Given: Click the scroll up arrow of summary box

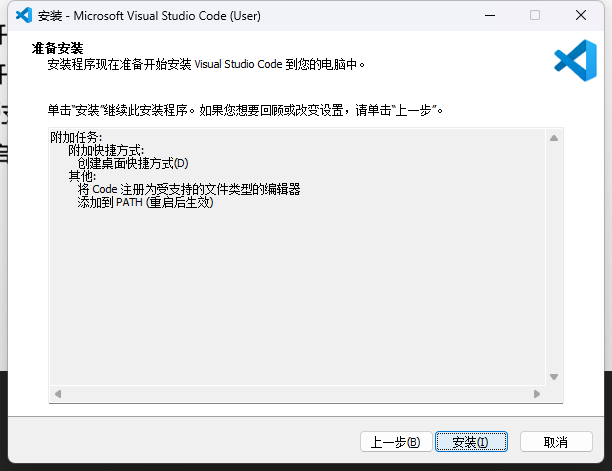Looking at the screenshot, I should coord(554,138).
